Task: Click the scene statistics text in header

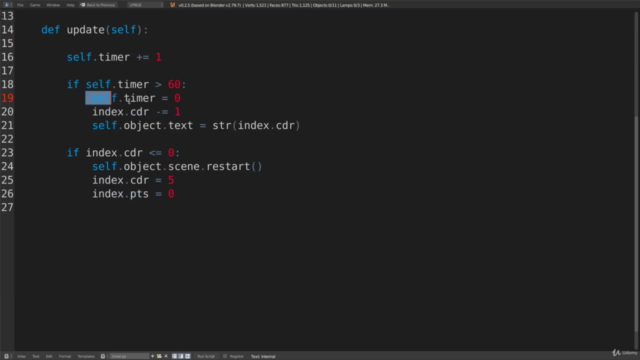Action: pyautogui.click(x=284, y=5)
